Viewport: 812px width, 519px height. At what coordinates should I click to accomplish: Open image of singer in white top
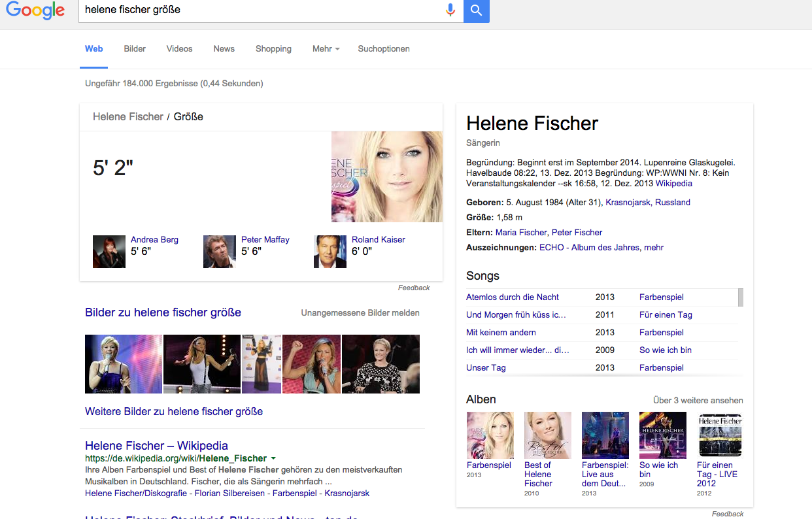pyautogui.click(x=202, y=364)
